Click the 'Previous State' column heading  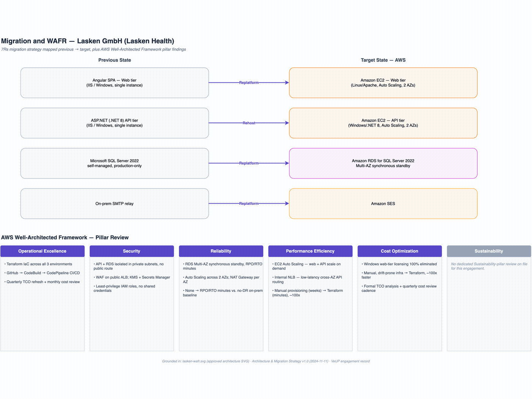pos(115,60)
